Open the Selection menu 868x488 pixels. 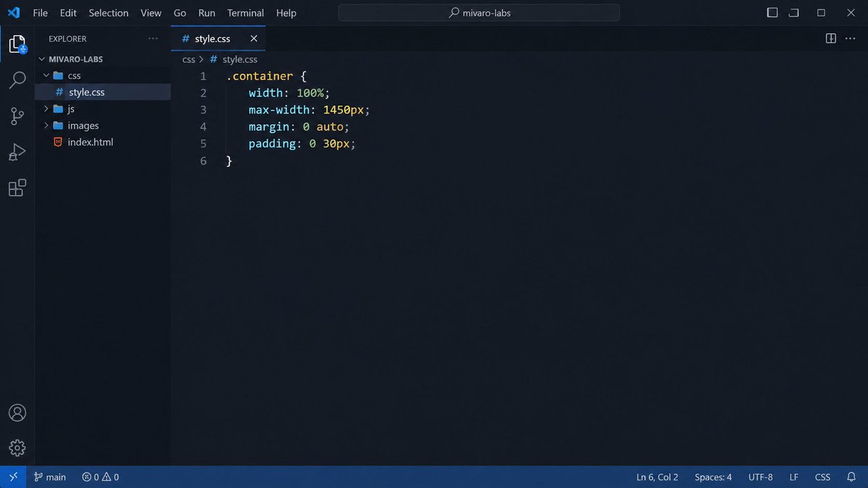109,13
